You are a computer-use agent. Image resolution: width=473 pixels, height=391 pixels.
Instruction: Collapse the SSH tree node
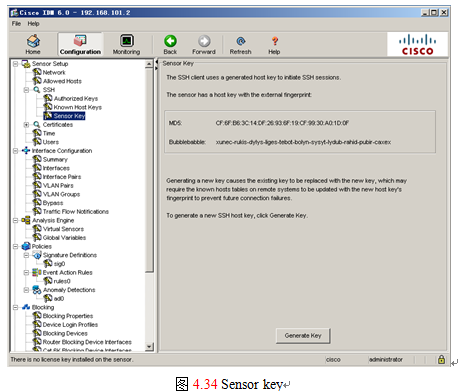(26, 90)
